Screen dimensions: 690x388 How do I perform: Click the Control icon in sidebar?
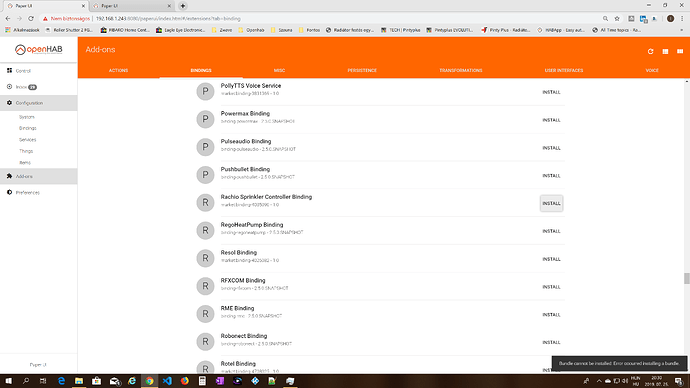9,70
